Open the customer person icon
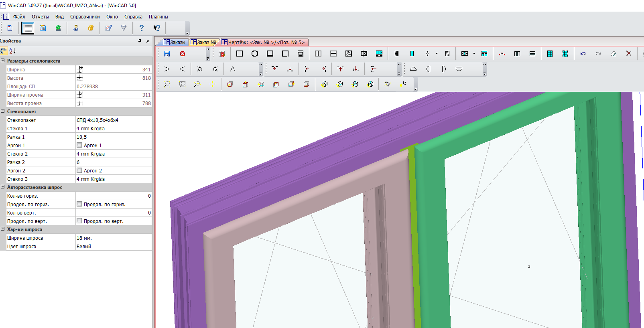The height and width of the screenshot is (328, 644). click(76, 28)
